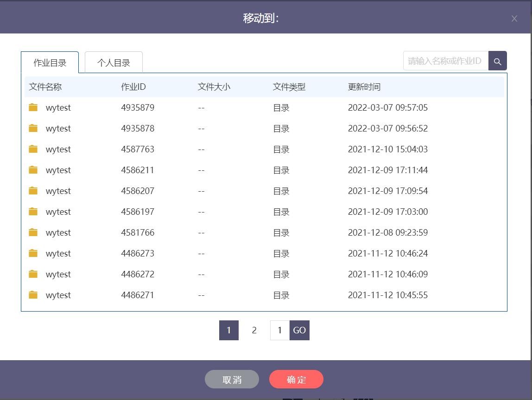Click folder icon for job 4581766
The height and width of the screenshot is (400, 532).
(x=33, y=232)
